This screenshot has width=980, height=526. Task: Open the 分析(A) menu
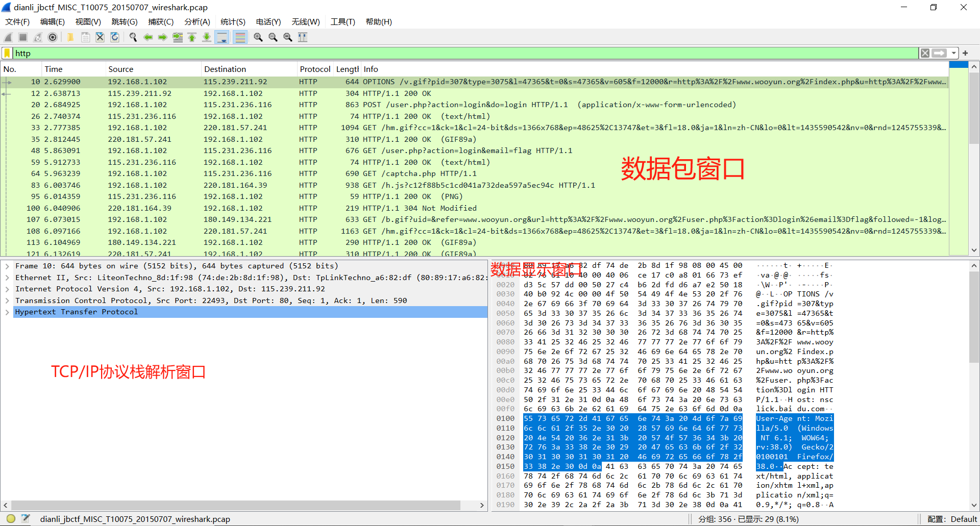click(x=197, y=22)
